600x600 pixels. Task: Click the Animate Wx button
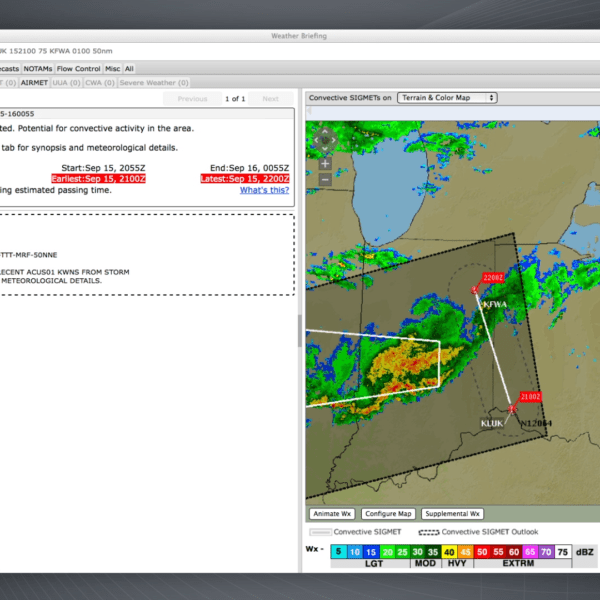point(332,514)
